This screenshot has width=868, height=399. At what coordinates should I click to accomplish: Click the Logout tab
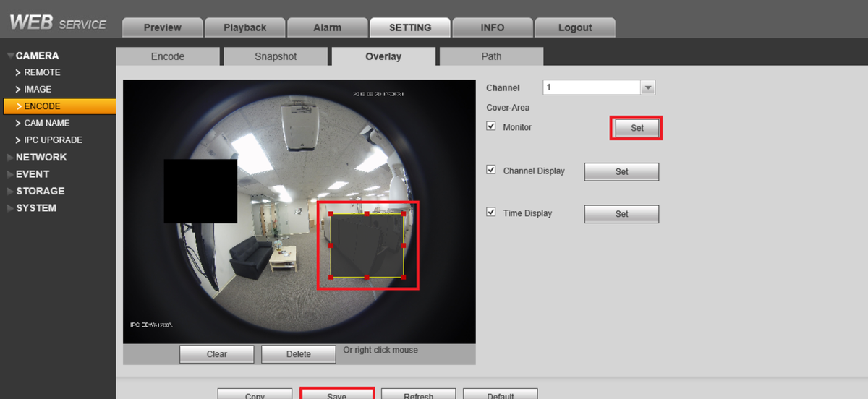575,27
